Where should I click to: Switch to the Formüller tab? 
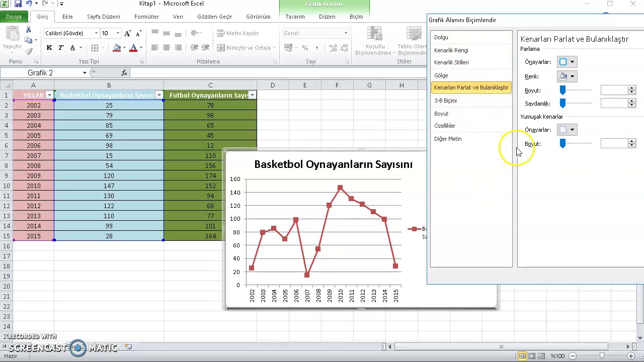[x=147, y=17]
